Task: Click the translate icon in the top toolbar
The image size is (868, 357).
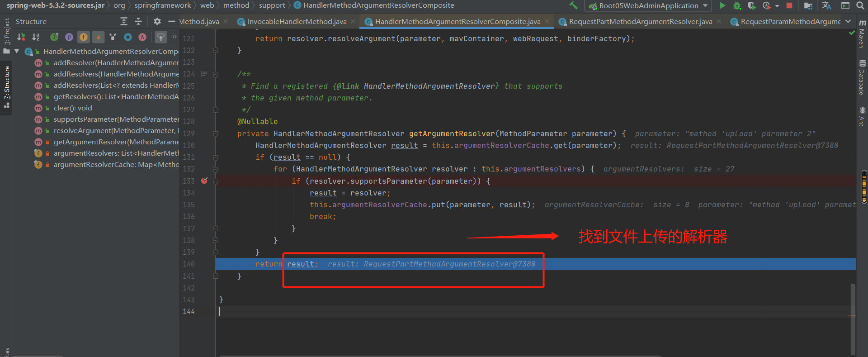Action: click(826, 5)
